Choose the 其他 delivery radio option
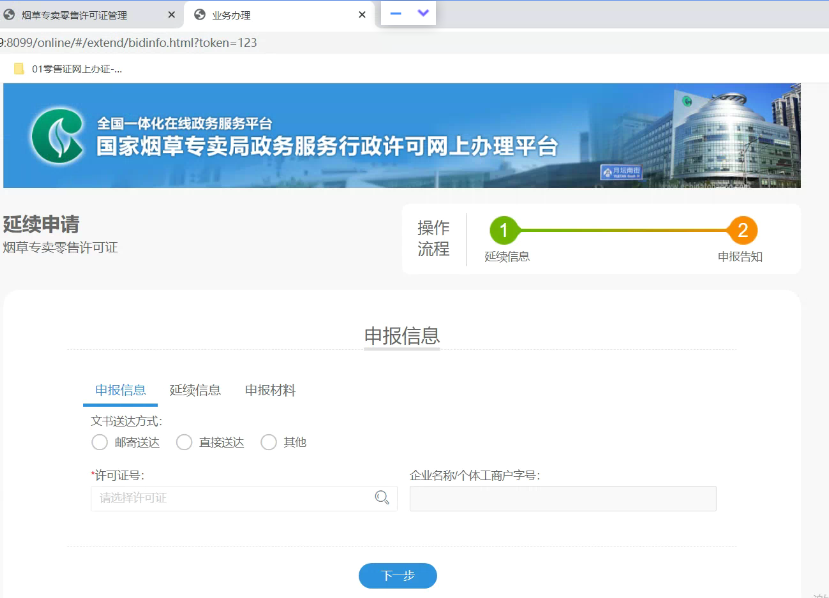The image size is (829, 598). coord(269,442)
